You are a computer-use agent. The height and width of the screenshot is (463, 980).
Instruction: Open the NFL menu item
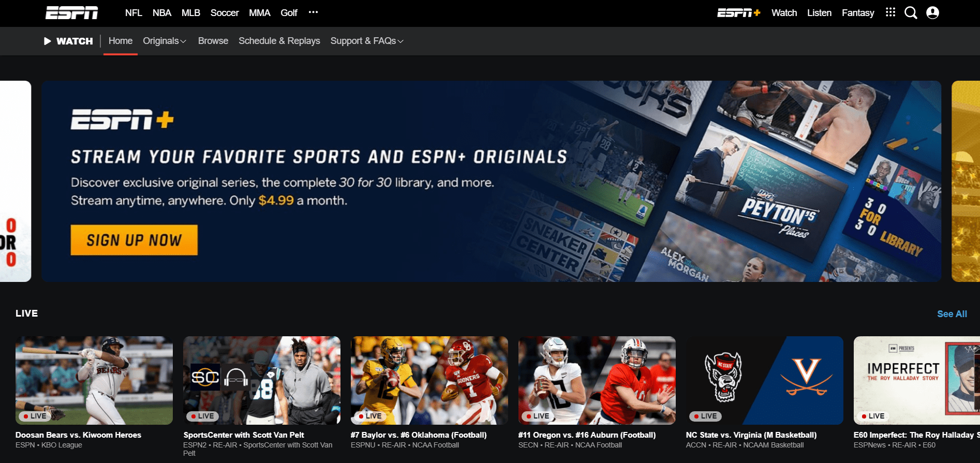point(133,13)
